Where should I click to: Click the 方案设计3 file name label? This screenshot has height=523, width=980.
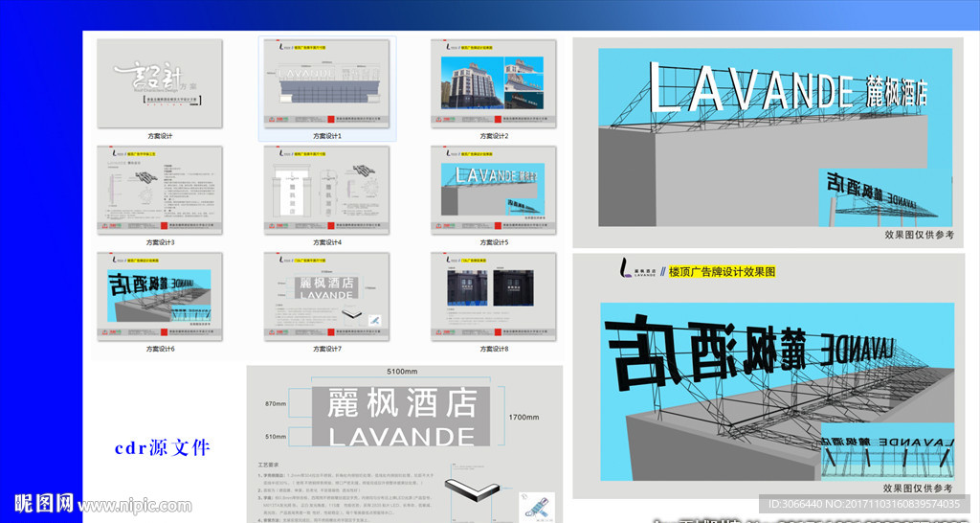click(160, 242)
